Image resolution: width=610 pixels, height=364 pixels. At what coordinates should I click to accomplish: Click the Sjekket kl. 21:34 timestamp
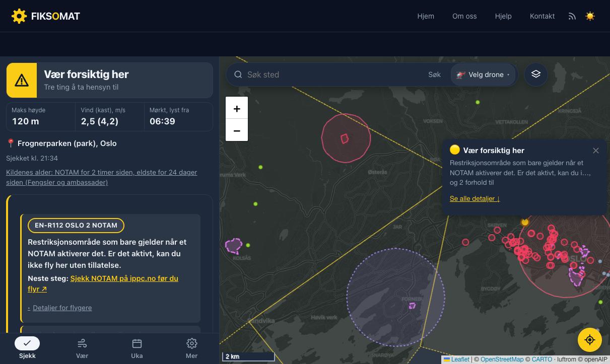[x=32, y=158]
